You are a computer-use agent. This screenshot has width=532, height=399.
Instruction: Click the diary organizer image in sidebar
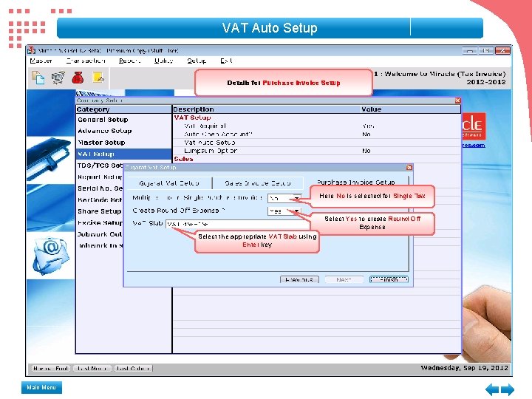[49, 158]
